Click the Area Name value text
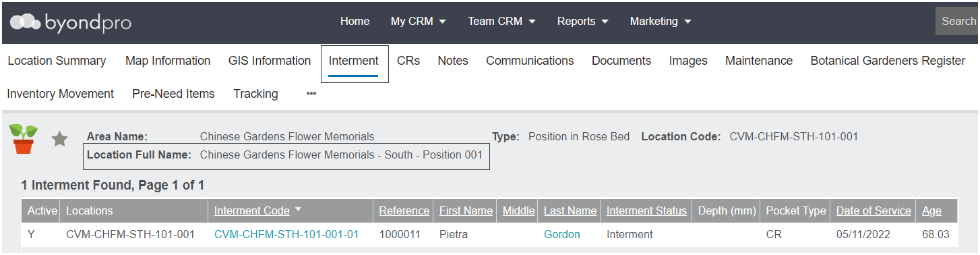Image resolution: width=980 pixels, height=255 pixels. [x=287, y=136]
